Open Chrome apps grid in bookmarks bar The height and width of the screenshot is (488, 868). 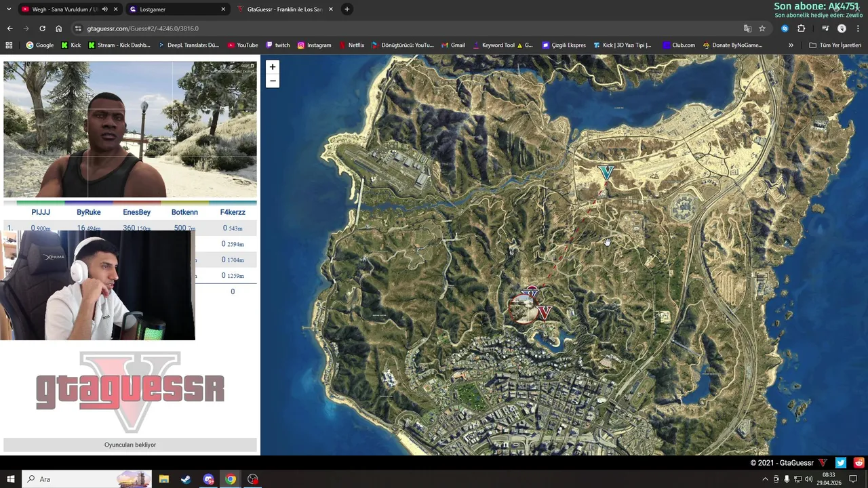pyautogui.click(x=9, y=45)
